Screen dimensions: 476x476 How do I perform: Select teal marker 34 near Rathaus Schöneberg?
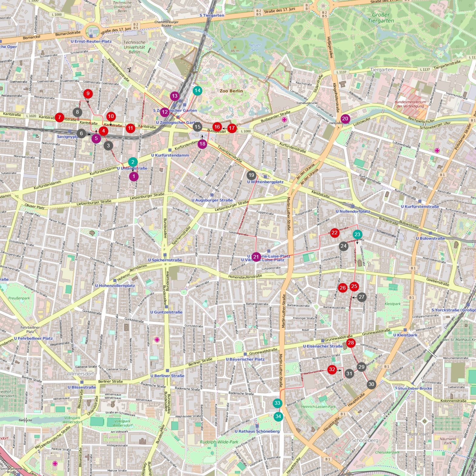(278, 417)
